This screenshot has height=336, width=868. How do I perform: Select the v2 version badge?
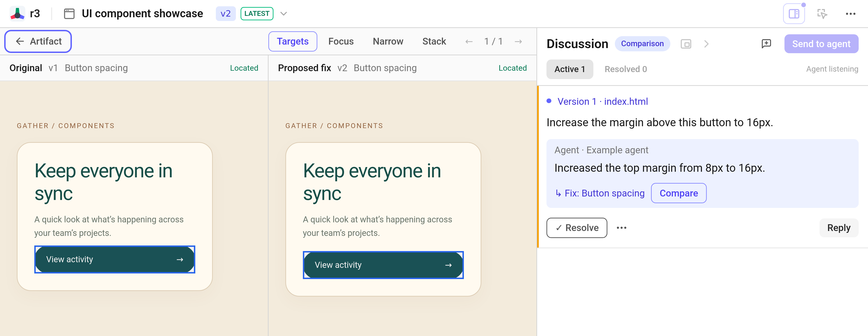coord(225,14)
